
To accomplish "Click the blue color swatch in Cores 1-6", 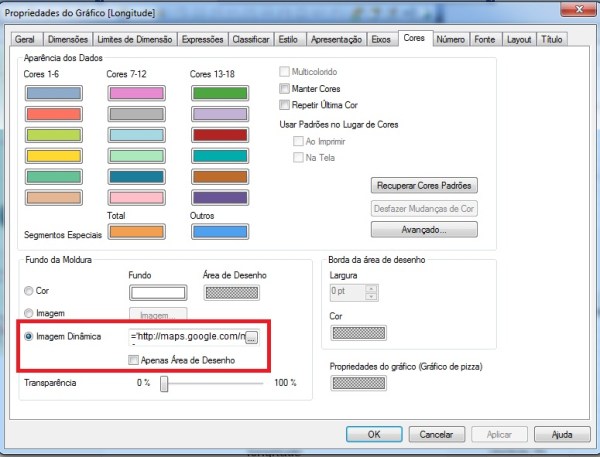I will coord(52,94).
